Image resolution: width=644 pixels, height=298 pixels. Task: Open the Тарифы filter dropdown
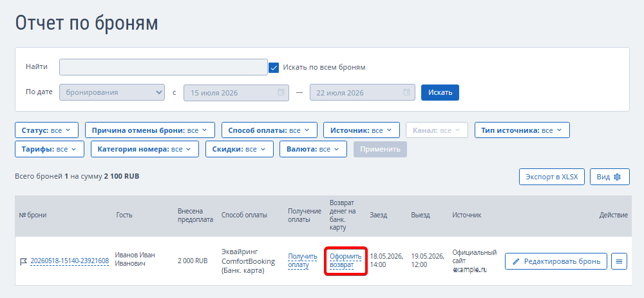click(x=50, y=149)
